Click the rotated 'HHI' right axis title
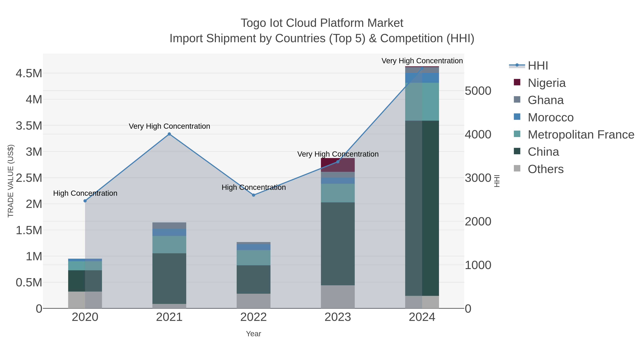 click(x=497, y=181)
